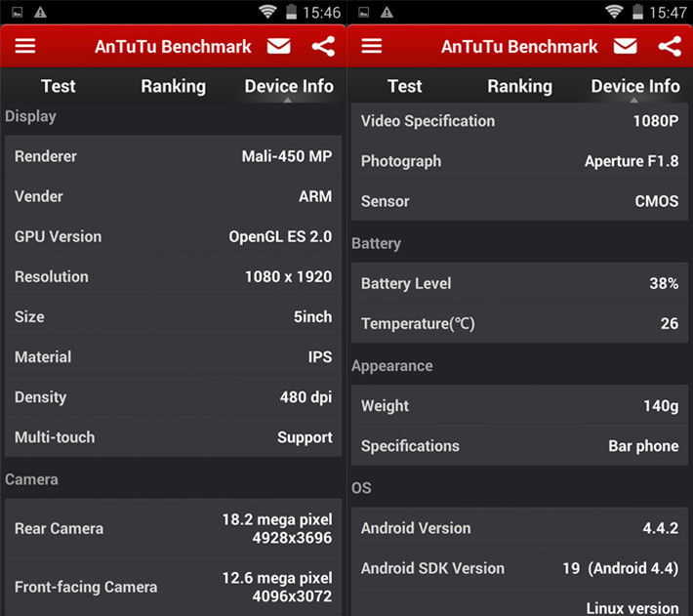This screenshot has width=693, height=616.
Task: Tap envelope mail icon on left screen
Action: tap(278, 47)
